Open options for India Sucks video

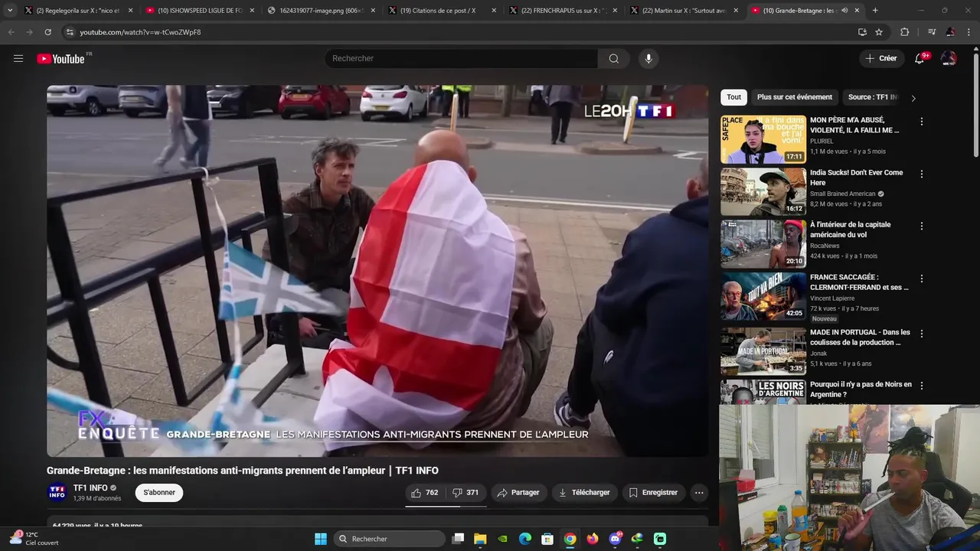921,174
